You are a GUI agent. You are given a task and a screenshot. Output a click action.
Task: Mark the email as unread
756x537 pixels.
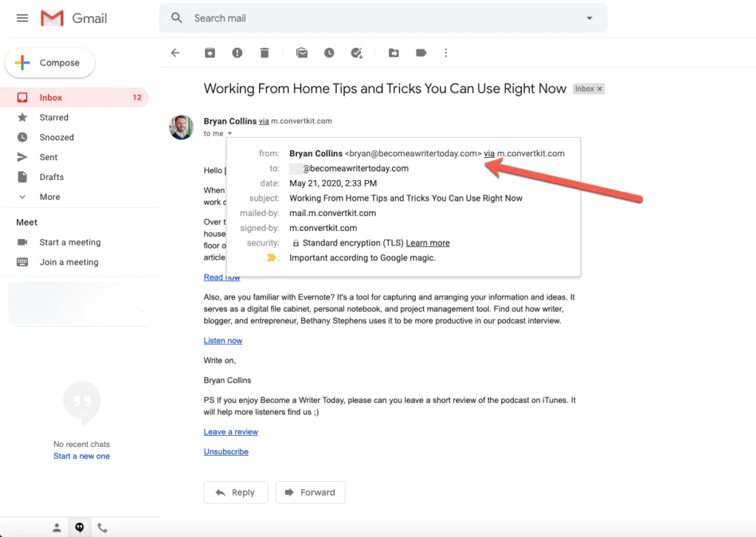click(301, 52)
